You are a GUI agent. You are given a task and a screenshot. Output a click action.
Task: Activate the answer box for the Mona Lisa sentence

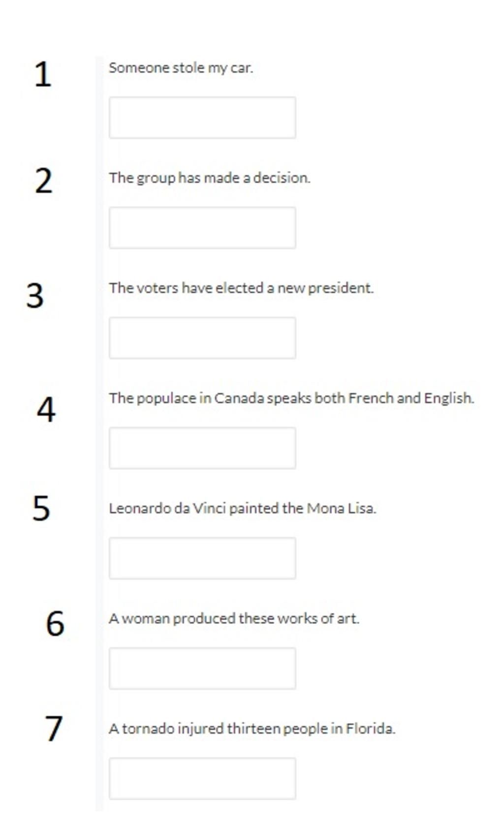click(202, 558)
